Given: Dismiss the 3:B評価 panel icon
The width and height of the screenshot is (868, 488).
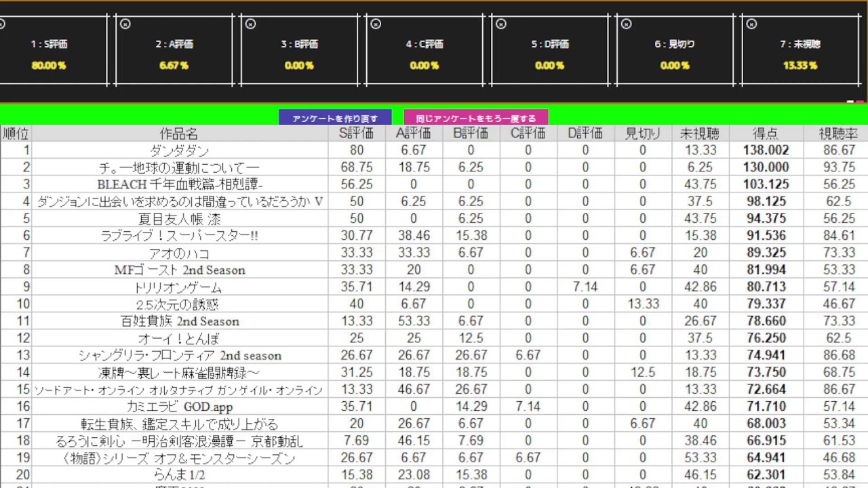Looking at the screenshot, I should (x=250, y=24).
